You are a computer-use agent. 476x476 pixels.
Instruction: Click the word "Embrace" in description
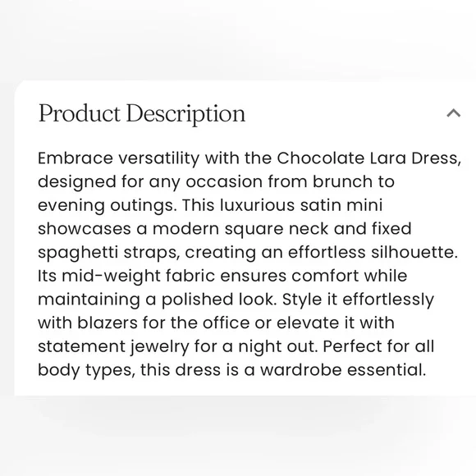pyautogui.click(x=76, y=158)
